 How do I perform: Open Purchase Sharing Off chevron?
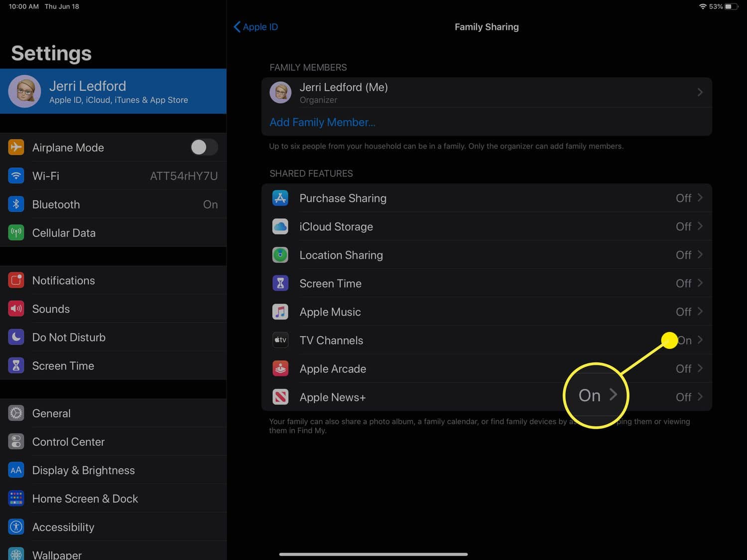pyautogui.click(x=700, y=198)
